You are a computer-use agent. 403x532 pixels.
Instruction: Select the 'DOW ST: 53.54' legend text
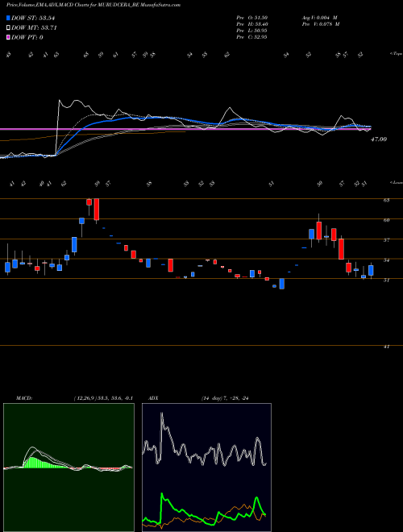tap(33, 18)
